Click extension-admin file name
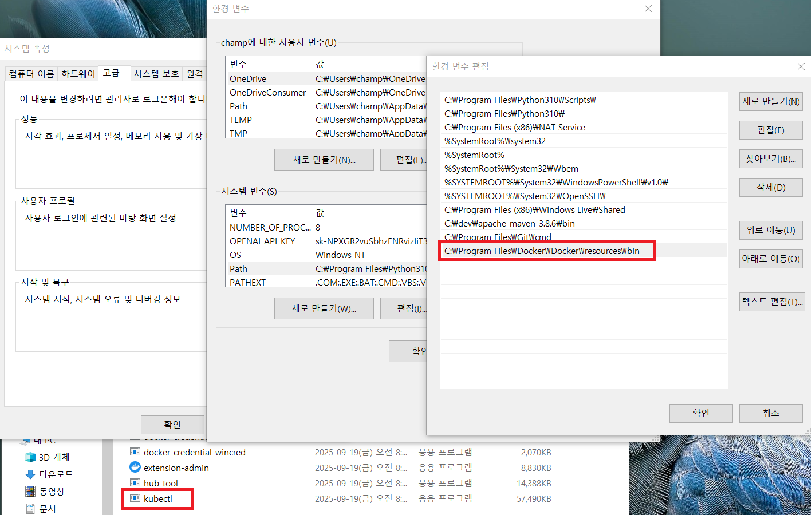This screenshot has height=515, width=812. point(176,468)
